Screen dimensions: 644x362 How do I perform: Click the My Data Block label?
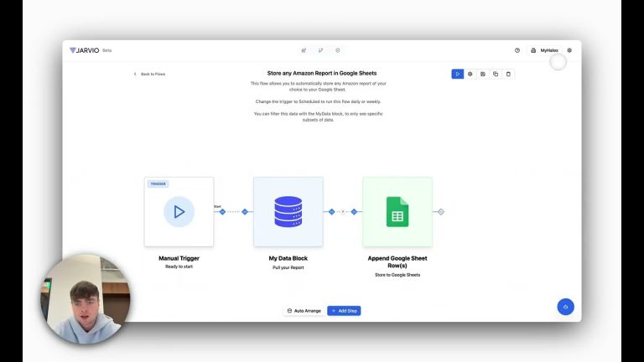(x=288, y=258)
